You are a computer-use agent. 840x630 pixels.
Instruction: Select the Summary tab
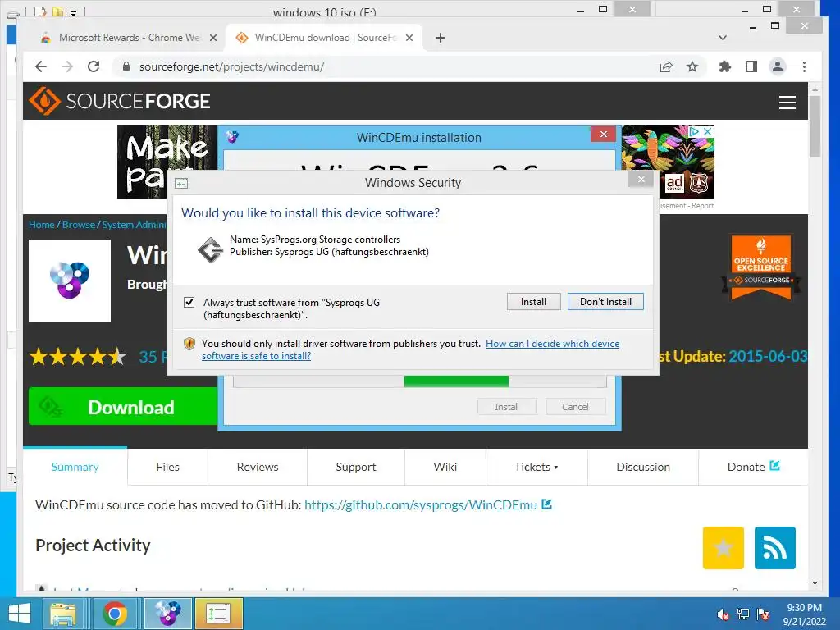(75, 467)
